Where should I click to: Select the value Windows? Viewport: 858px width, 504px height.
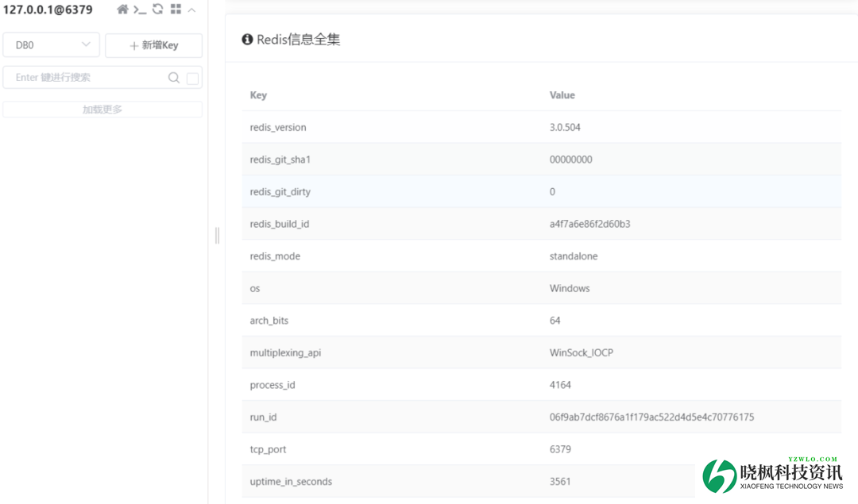(570, 289)
